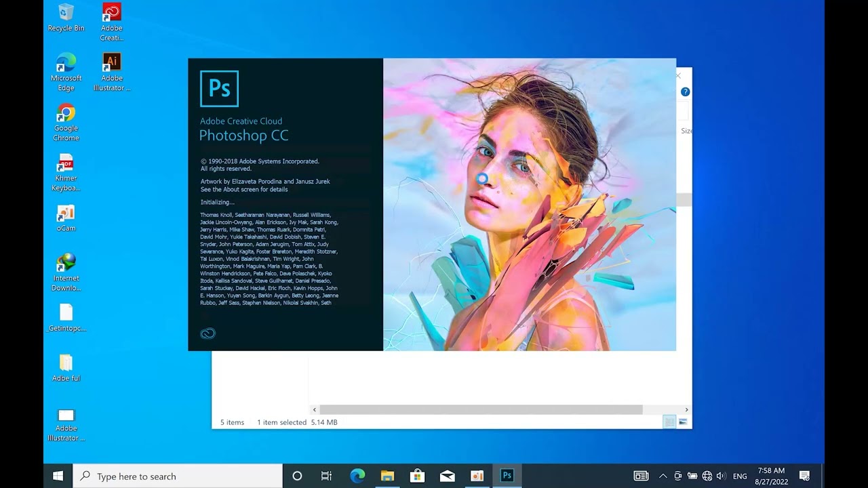
Task: Switch to the oCam app on the taskbar
Action: tap(477, 476)
